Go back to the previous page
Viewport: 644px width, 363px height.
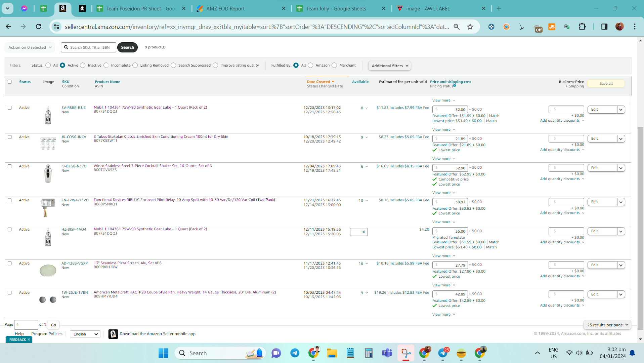pos(8,27)
